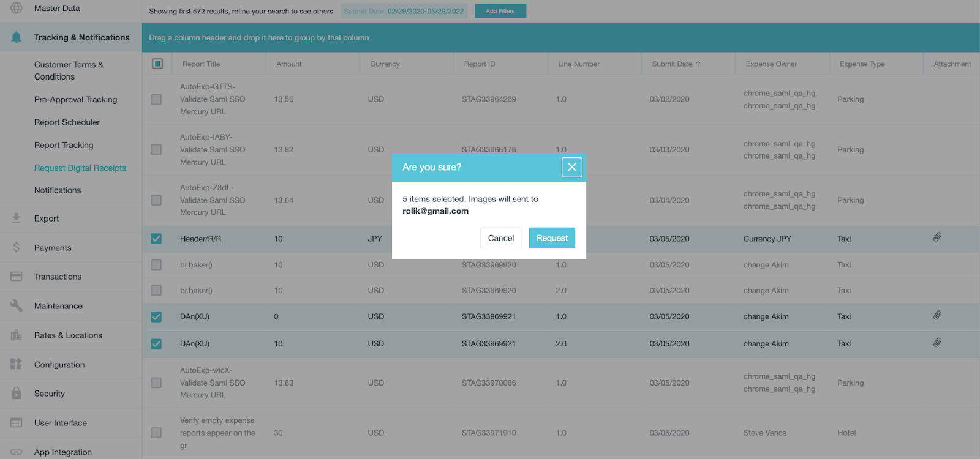Select Pre-Approval Tracking in sidebar

click(75, 99)
